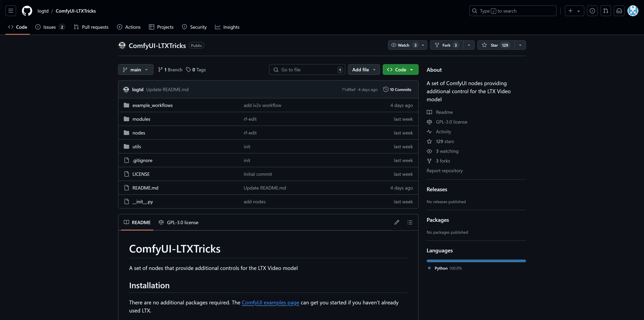Screen dimensions: 644x320
Task: Open the 'add nodes' commit message
Action: coord(254,201)
